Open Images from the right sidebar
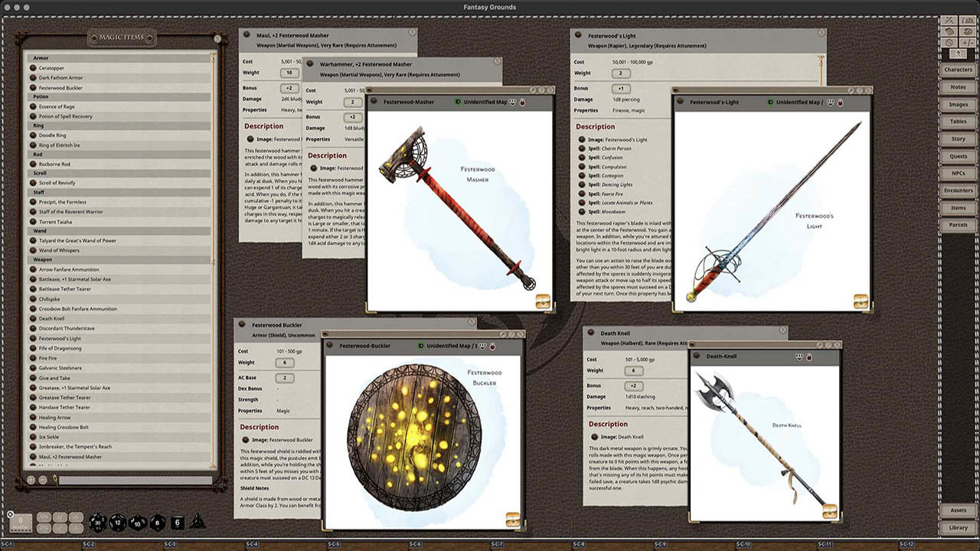This screenshot has width=980, height=551. pyautogui.click(x=958, y=104)
